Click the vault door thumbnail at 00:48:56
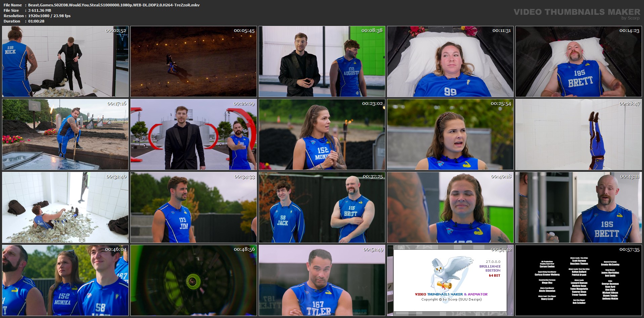Viewport: 644px width, 318px height. (194, 280)
